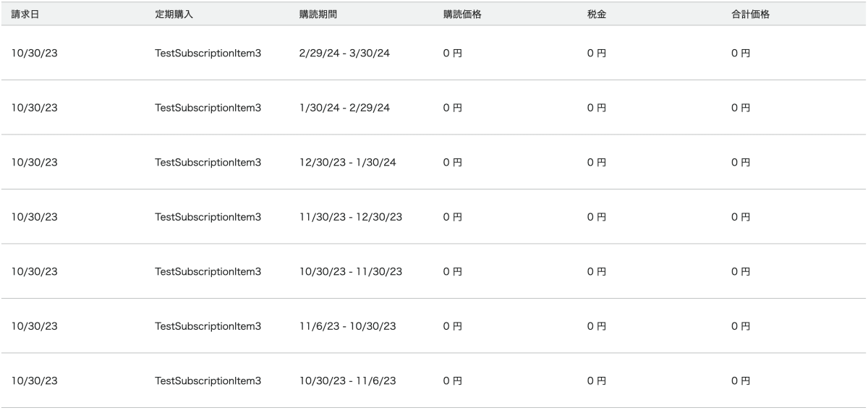The width and height of the screenshot is (868, 413).
Task: Click billing date 10/30/23 in the 2/29/24 - 3/30/24 row
Action: (x=34, y=54)
